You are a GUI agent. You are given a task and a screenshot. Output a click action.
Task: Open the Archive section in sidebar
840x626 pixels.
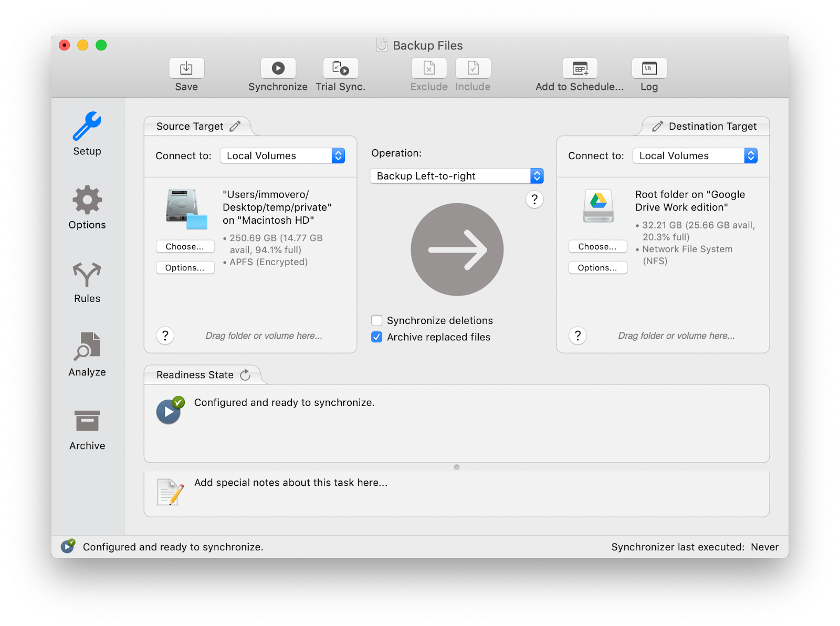(87, 420)
